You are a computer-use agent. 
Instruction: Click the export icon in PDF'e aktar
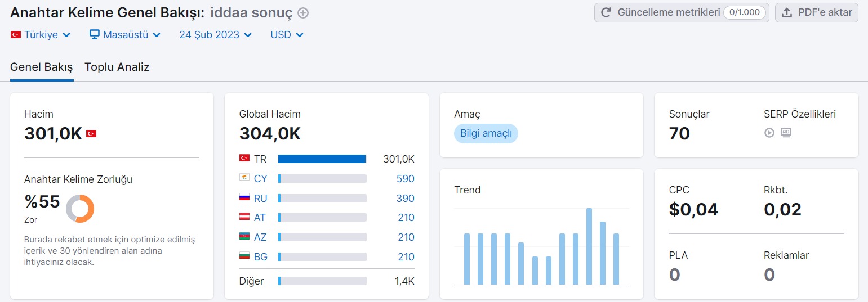787,12
